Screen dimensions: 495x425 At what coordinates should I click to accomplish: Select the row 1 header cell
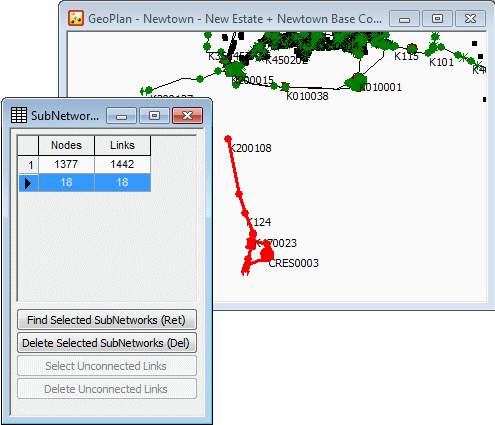click(x=28, y=165)
